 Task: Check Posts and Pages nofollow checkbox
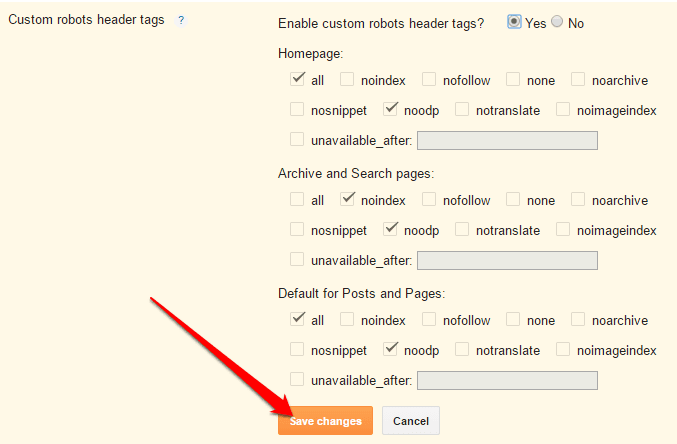pos(429,319)
